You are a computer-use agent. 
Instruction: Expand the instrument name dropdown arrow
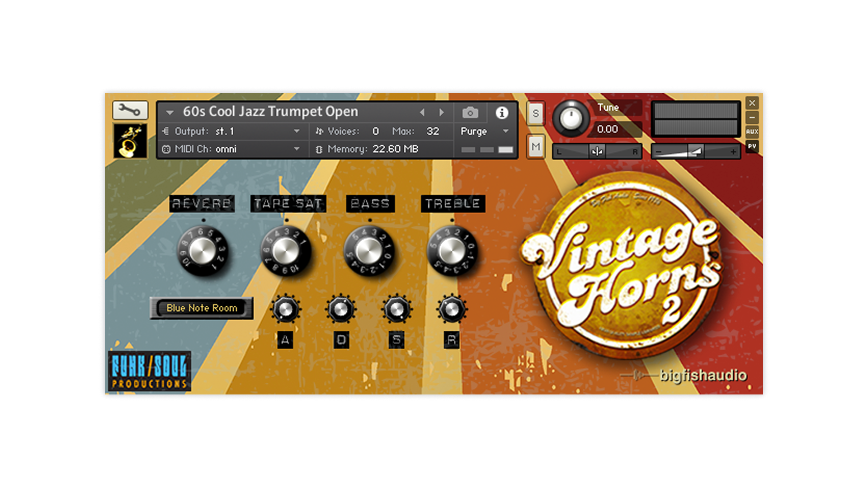[170, 113]
